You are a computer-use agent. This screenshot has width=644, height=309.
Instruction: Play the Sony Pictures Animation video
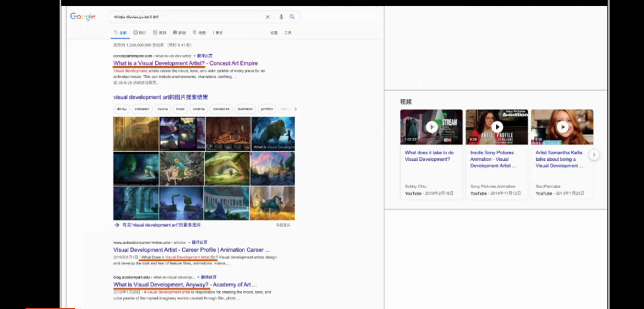[x=497, y=127]
